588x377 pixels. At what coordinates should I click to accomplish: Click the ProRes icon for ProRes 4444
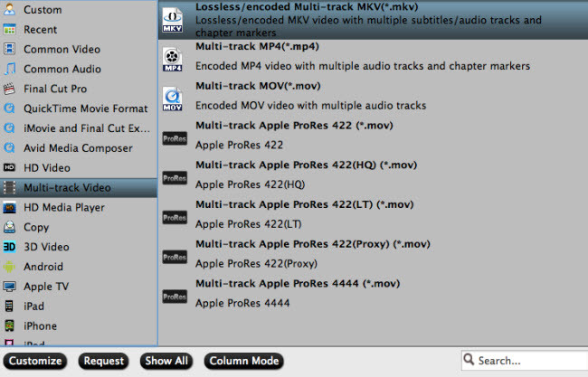tap(175, 297)
